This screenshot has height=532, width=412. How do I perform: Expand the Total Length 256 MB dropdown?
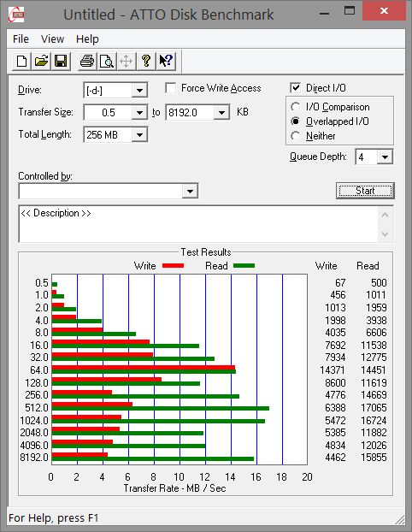coord(139,134)
